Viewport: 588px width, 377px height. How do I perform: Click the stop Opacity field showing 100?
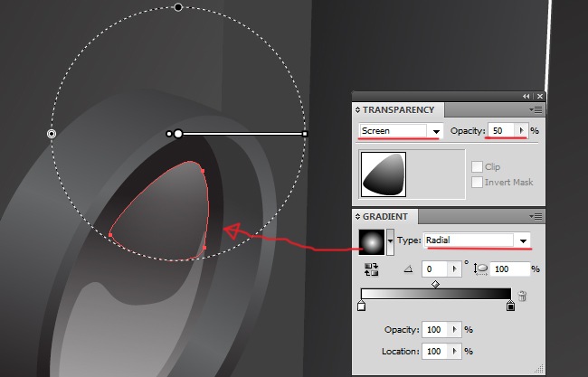435,329
